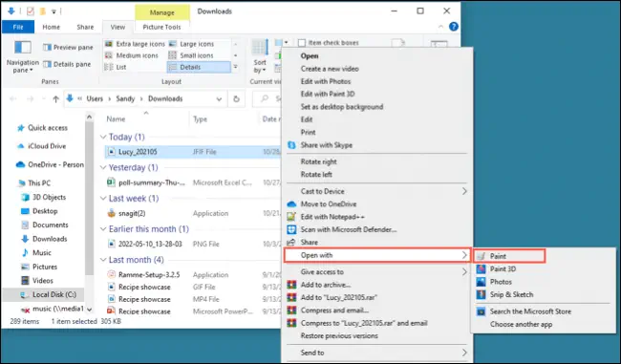Choose the List layout option
621x364 pixels.
[116, 67]
